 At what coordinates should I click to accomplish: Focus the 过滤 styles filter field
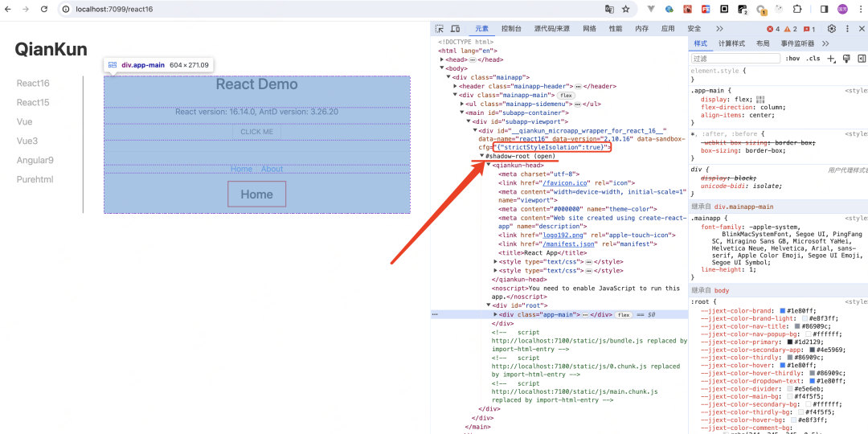point(735,59)
